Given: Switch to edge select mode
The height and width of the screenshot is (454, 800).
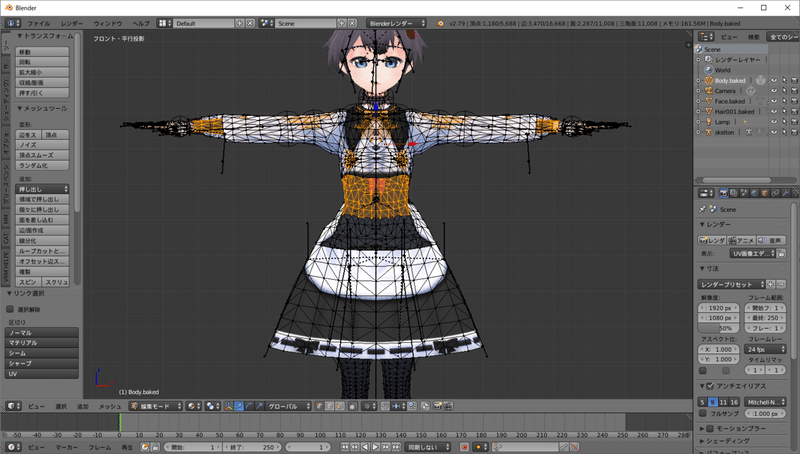Looking at the screenshot, I should coord(329,406).
